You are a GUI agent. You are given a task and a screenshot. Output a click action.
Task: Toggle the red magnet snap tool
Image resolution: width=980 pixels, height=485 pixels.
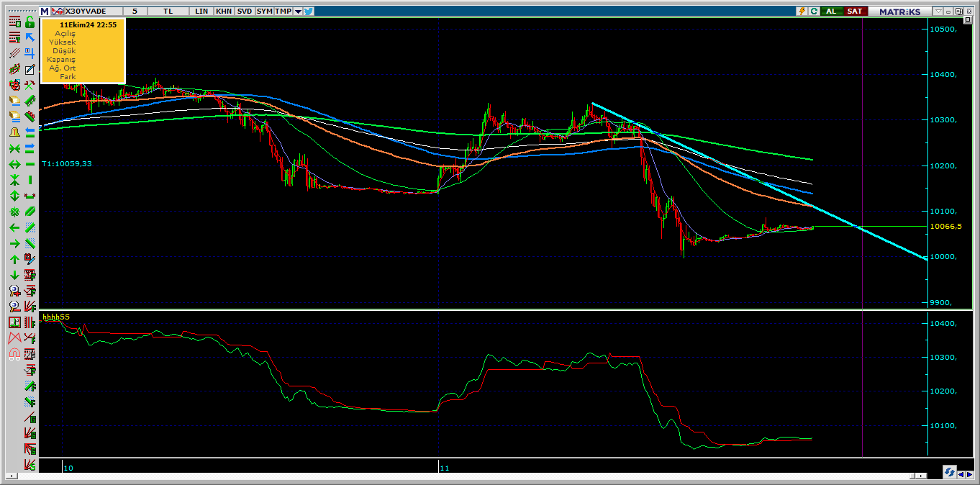(x=14, y=354)
